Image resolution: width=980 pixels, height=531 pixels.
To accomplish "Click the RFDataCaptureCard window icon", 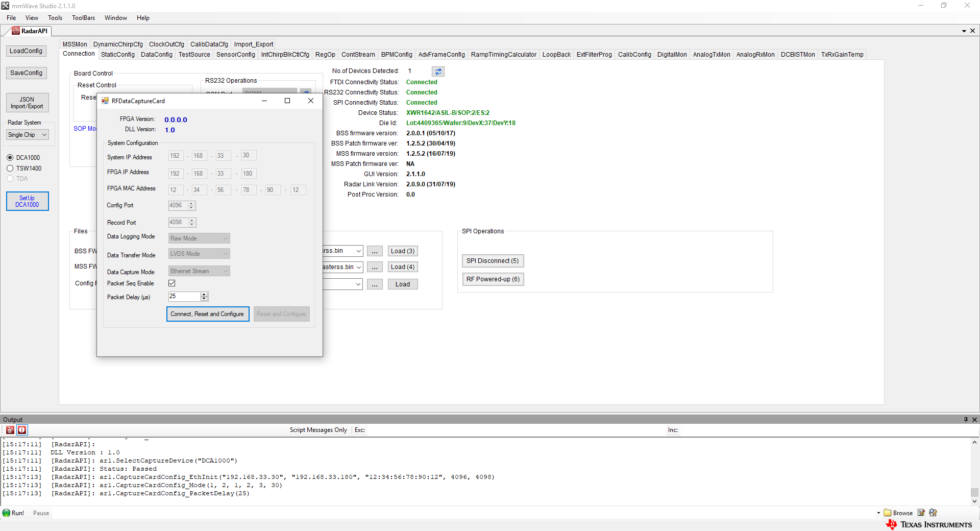I will click(x=105, y=101).
